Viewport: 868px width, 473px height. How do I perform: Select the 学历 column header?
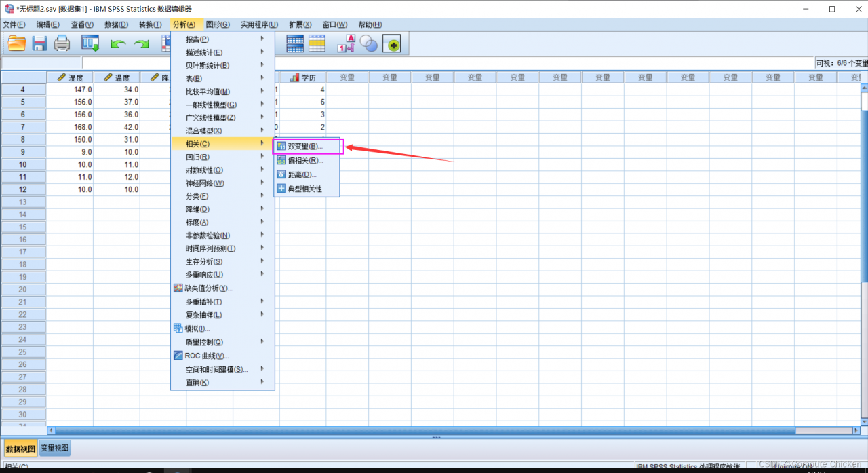point(303,77)
